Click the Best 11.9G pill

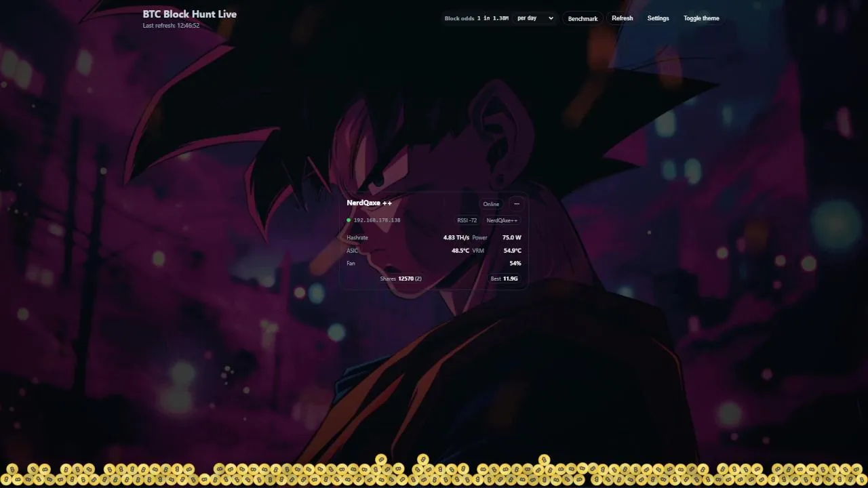coord(505,279)
